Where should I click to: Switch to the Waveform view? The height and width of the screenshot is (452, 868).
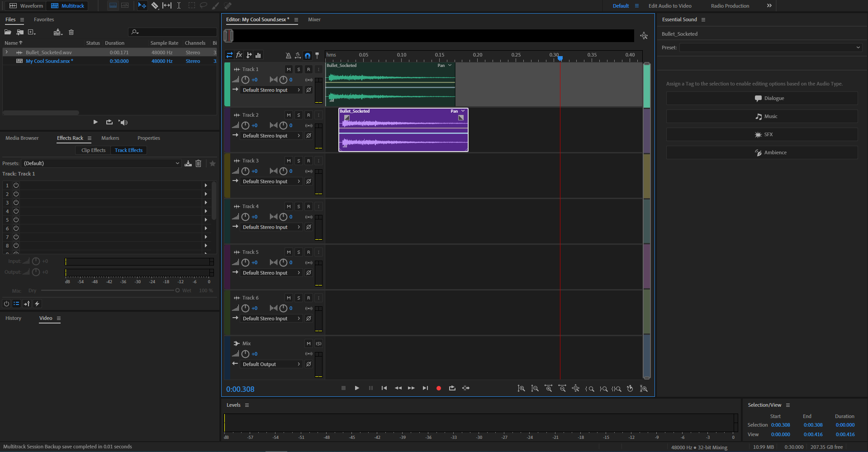point(26,6)
